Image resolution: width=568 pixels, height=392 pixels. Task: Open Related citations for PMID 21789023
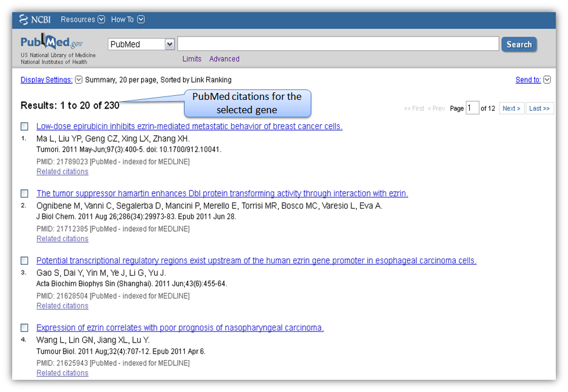coord(62,172)
